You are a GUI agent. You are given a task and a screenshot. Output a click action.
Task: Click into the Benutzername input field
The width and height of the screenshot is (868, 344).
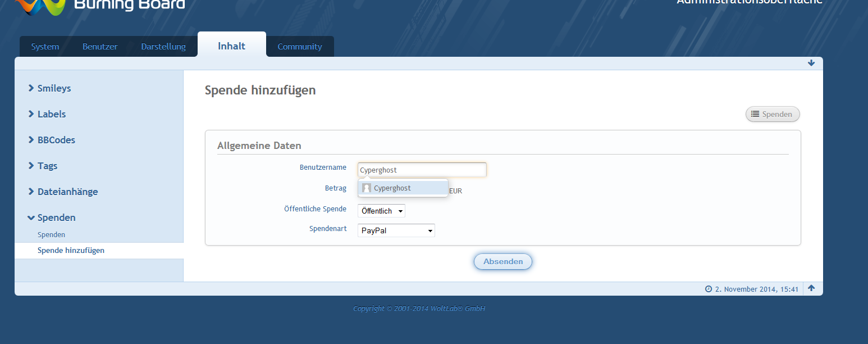coord(422,170)
